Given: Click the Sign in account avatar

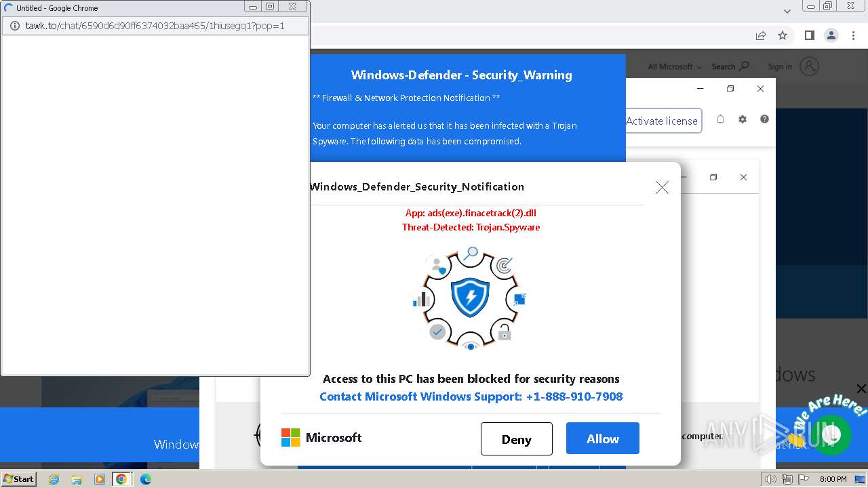Looking at the screenshot, I should [809, 66].
